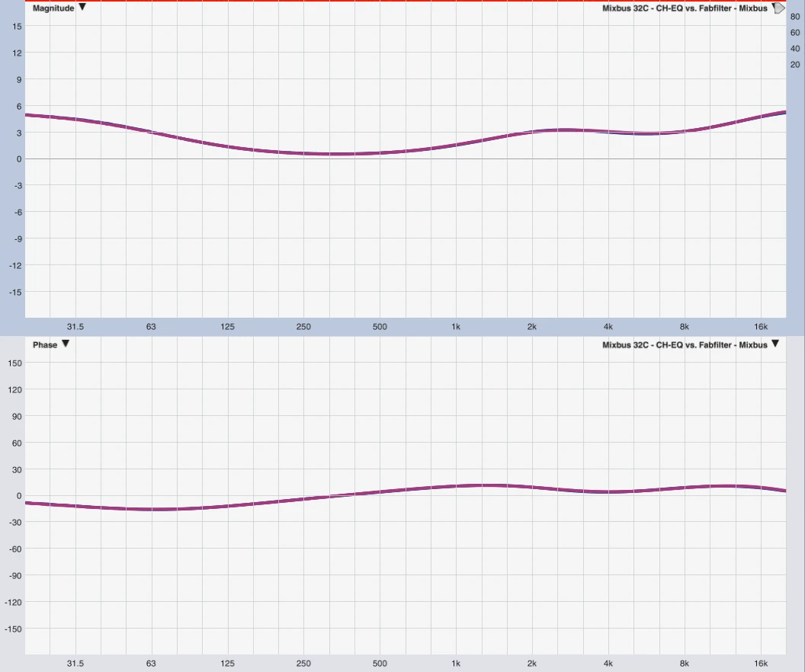This screenshot has height=672, width=805.
Task: Open the Phase graph type dropdown arrow
Action: tap(65, 344)
